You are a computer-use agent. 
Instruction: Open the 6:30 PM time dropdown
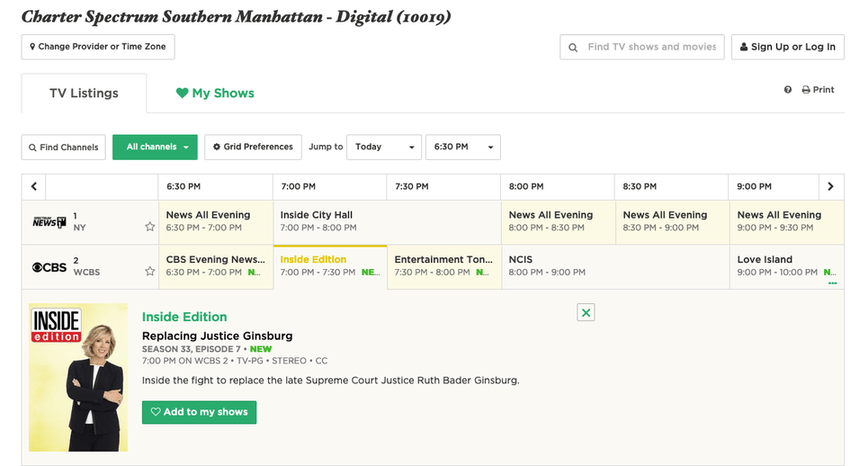coord(463,148)
